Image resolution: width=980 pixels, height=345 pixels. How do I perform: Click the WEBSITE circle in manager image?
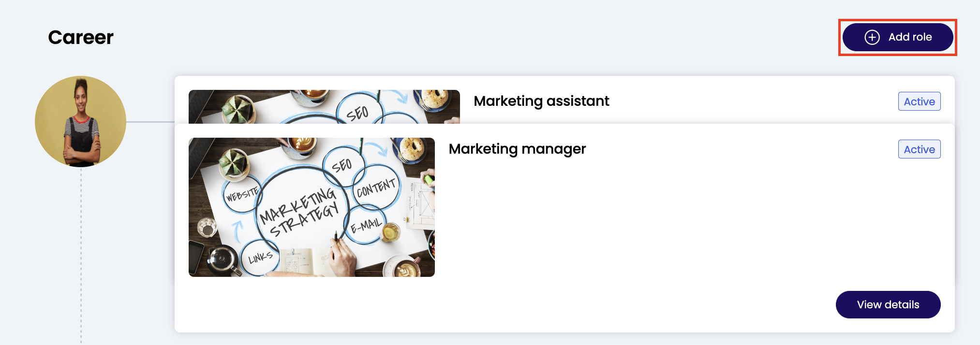click(x=242, y=194)
